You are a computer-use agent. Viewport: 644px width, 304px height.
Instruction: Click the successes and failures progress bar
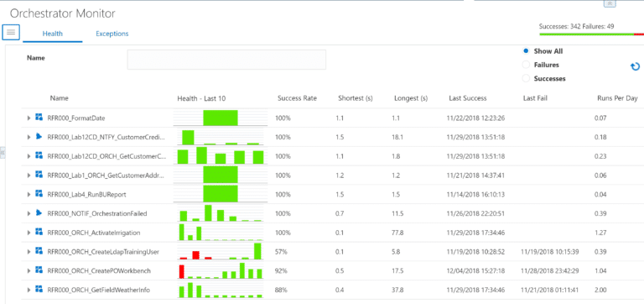pyautogui.click(x=591, y=34)
